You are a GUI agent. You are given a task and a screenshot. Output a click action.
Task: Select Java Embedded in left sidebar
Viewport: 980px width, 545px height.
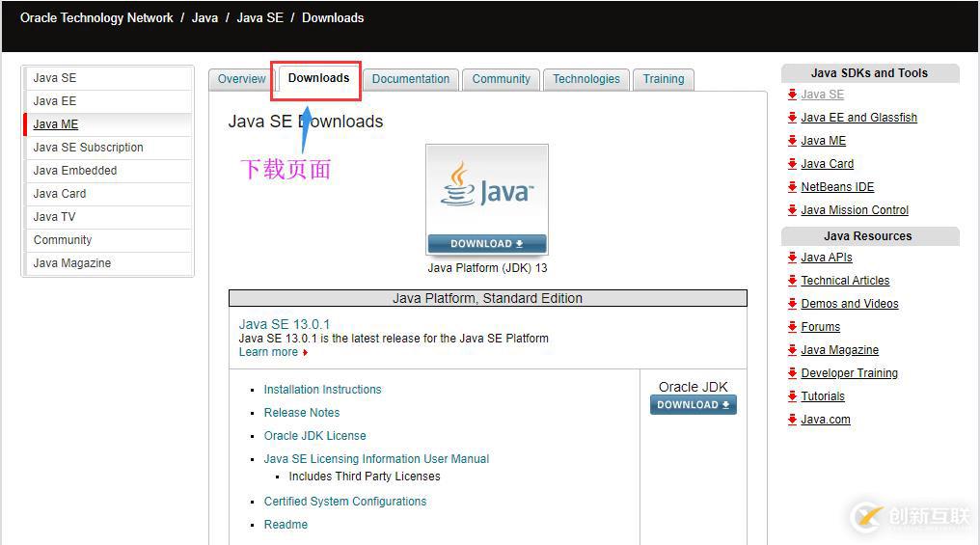(x=75, y=171)
